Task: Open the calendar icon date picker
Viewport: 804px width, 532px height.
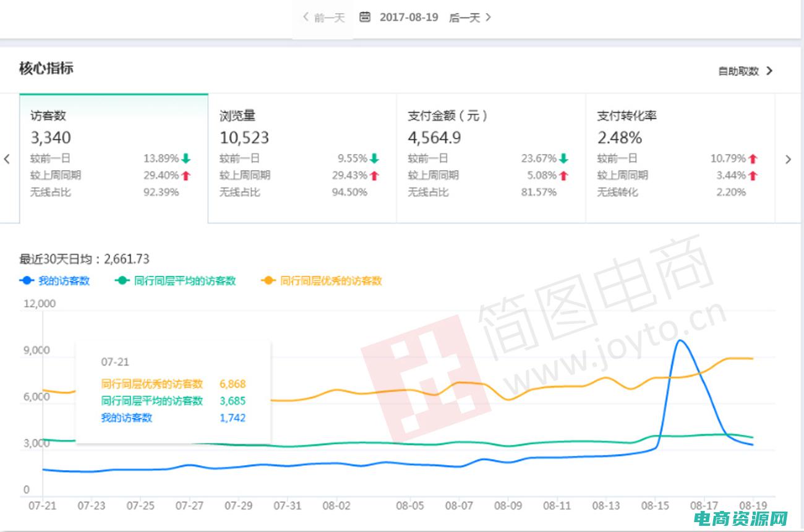Action: point(365,17)
